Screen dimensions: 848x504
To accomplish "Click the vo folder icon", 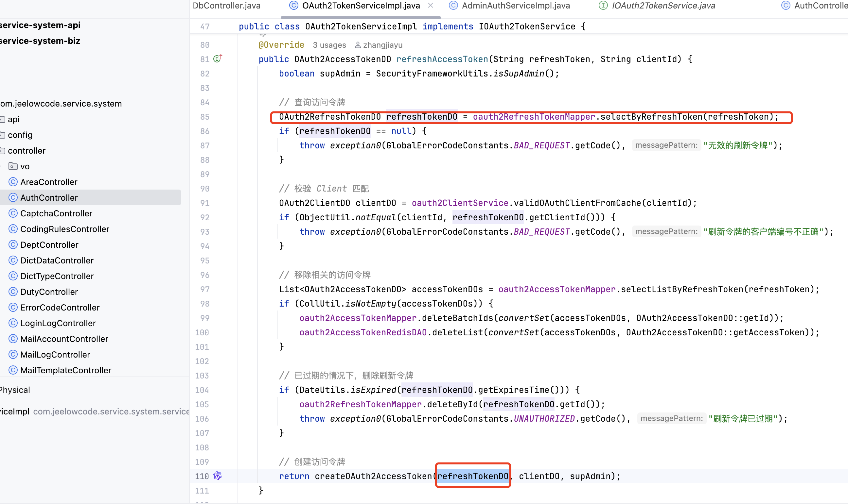I will 13,166.
